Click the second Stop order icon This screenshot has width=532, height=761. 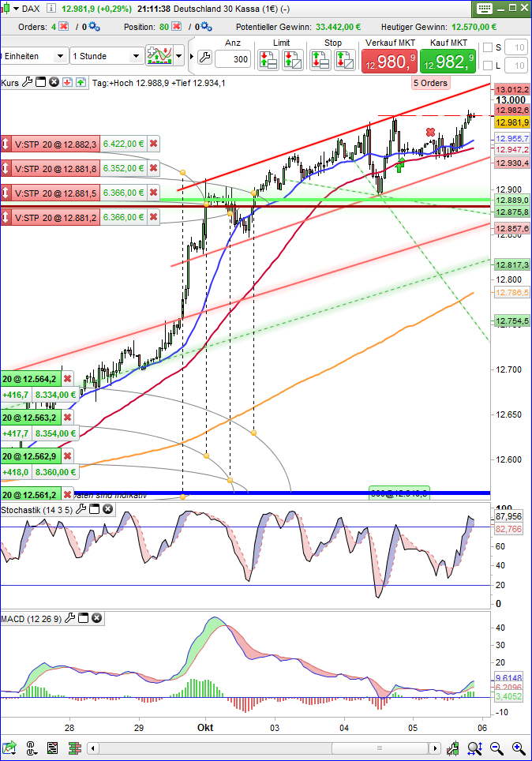point(345,60)
